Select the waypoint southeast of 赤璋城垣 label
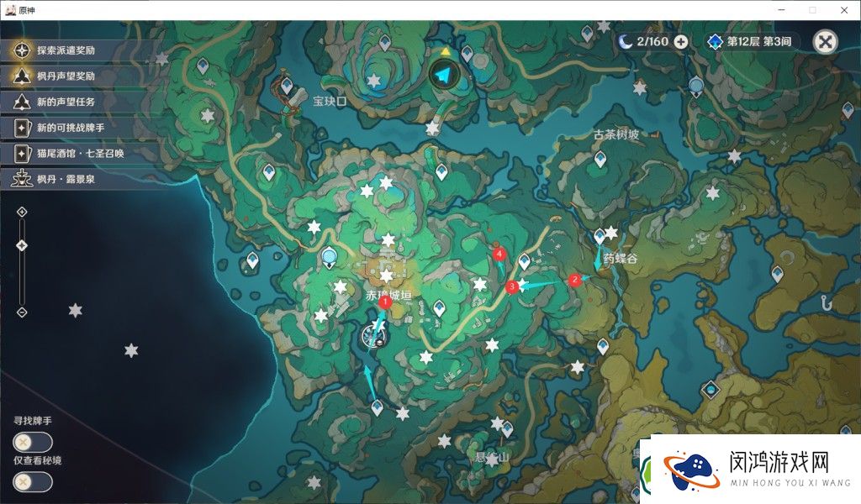 point(439,308)
